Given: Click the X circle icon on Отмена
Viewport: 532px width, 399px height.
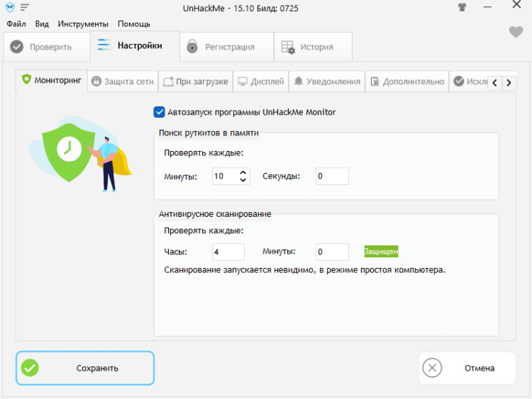Looking at the screenshot, I should coord(432,368).
